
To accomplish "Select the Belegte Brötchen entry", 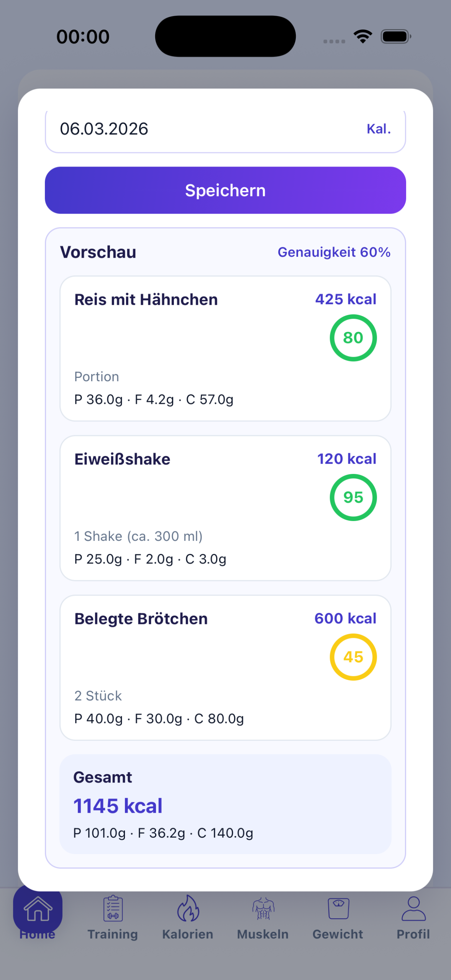I will point(192,668).
